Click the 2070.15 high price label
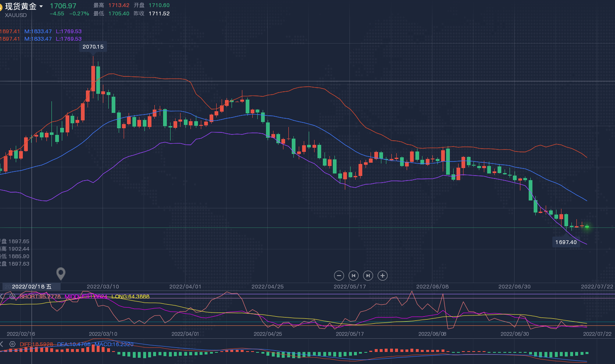This screenshot has width=615, height=364. pyautogui.click(x=93, y=47)
